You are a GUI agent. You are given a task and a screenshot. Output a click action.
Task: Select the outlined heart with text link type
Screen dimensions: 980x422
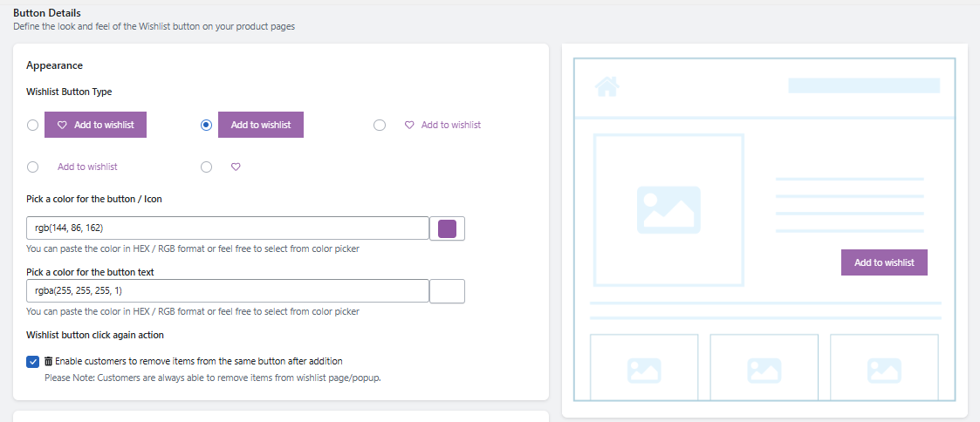pyautogui.click(x=380, y=125)
